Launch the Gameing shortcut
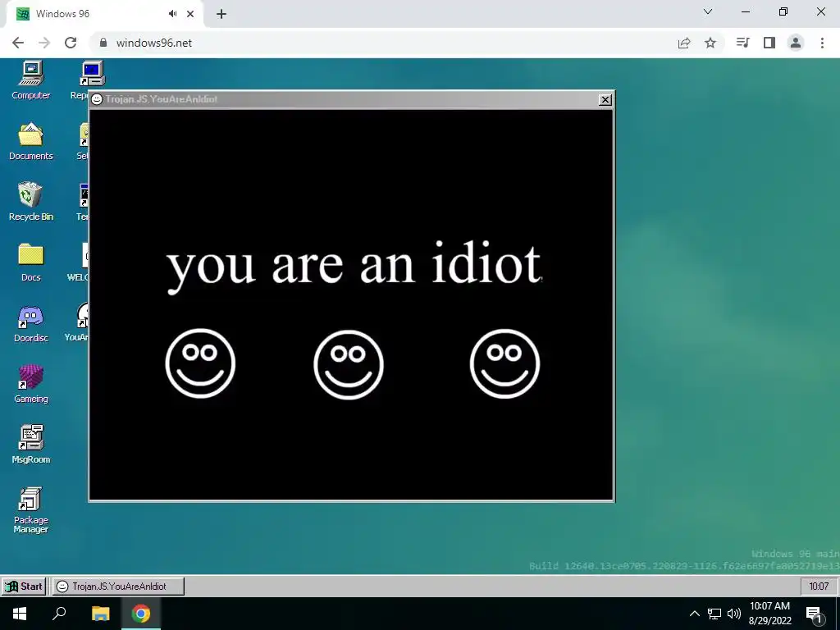The height and width of the screenshot is (630, 840). pyautogui.click(x=31, y=384)
